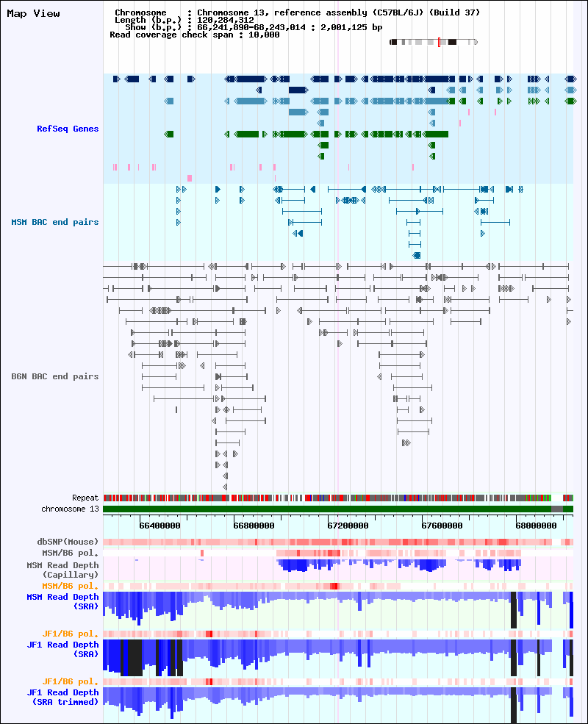Click the Repeat track label
Image resolution: width=588 pixels, height=724 pixels.
[x=85, y=498]
